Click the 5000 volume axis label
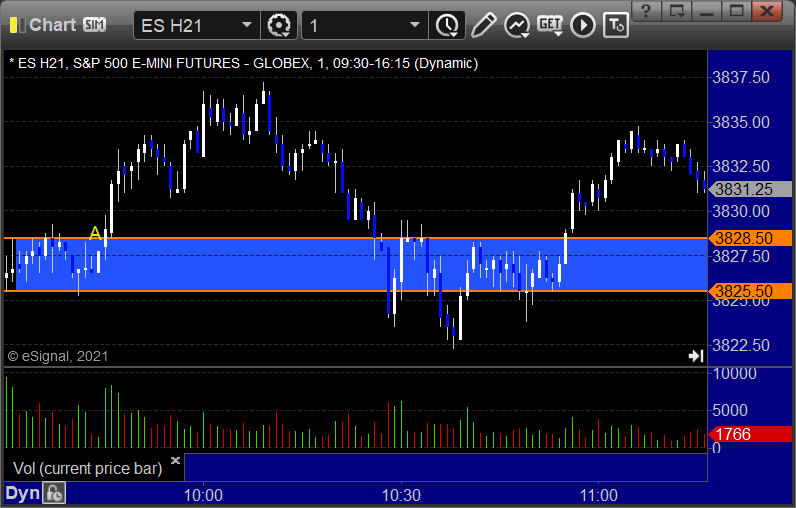The image size is (796, 508). coord(730,410)
